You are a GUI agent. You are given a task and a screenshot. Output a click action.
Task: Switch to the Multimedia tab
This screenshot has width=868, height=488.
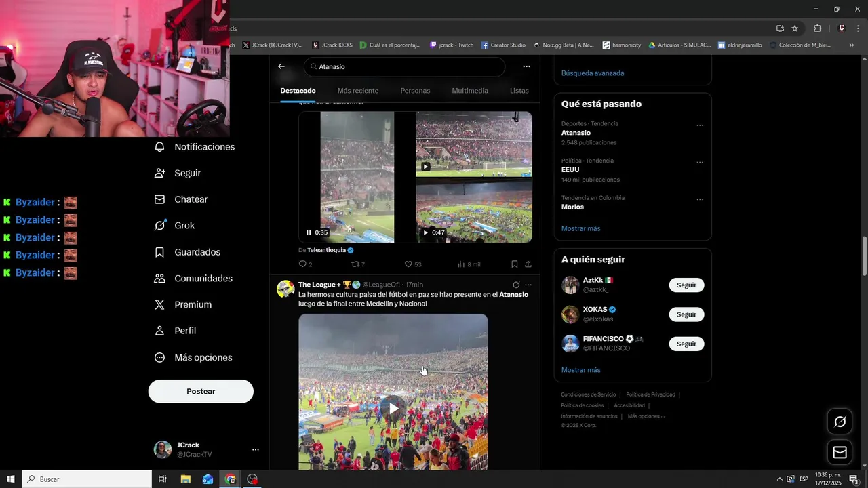pyautogui.click(x=470, y=91)
